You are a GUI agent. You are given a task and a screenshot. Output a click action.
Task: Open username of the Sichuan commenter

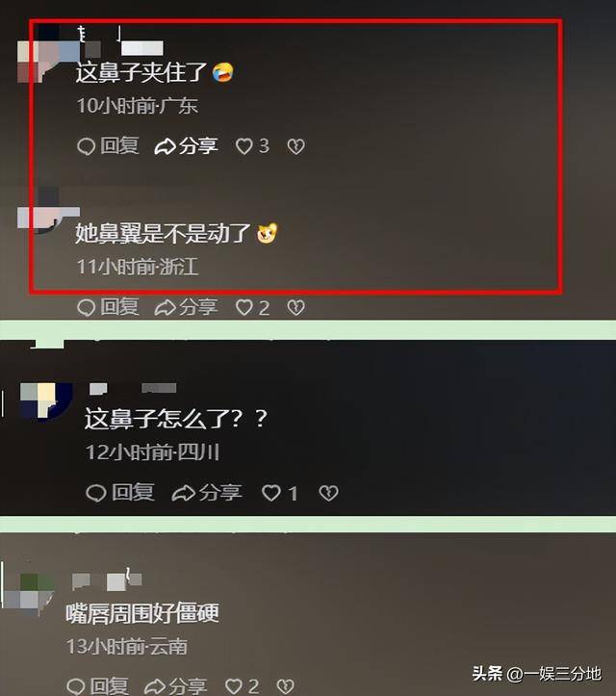point(133,388)
